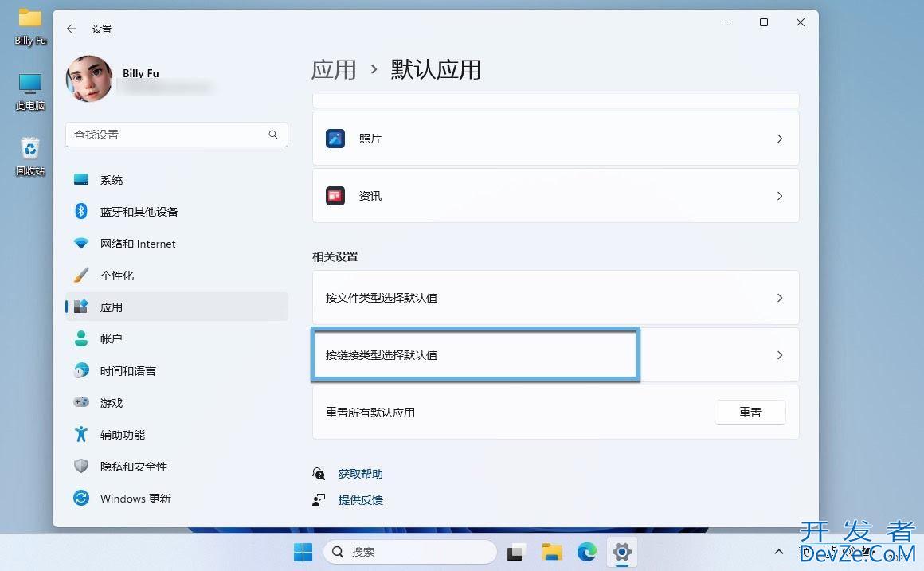Click the 辅助功能 accessibility figure icon
This screenshot has height=571, width=924.
click(x=80, y=434)
